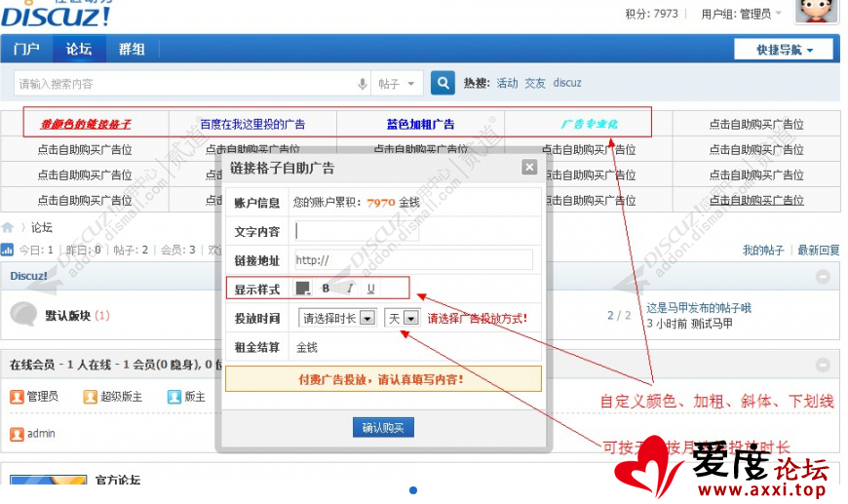
Task: Open the 广告专业化 ad link
Action: pyautogui.click(x=589, y=125)
